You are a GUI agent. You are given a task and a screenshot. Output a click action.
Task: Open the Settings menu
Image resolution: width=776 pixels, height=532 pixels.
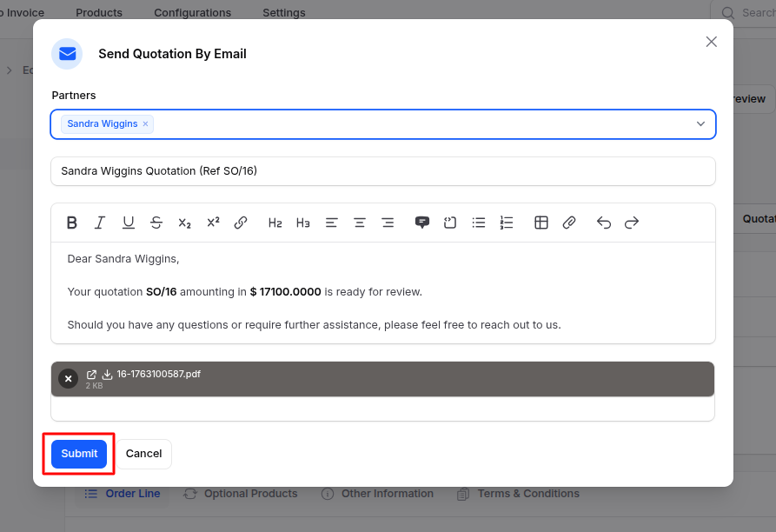click(x=284, y=12)
